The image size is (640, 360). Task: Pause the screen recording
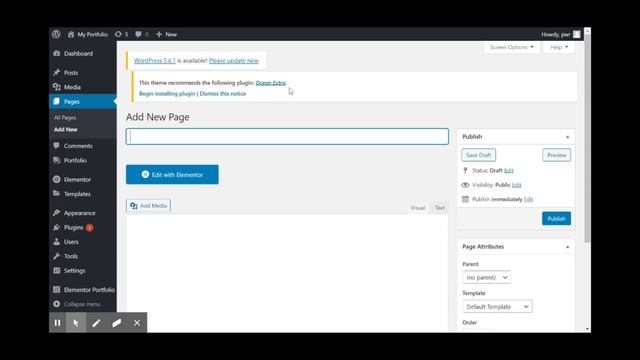[x=58, y=323]
